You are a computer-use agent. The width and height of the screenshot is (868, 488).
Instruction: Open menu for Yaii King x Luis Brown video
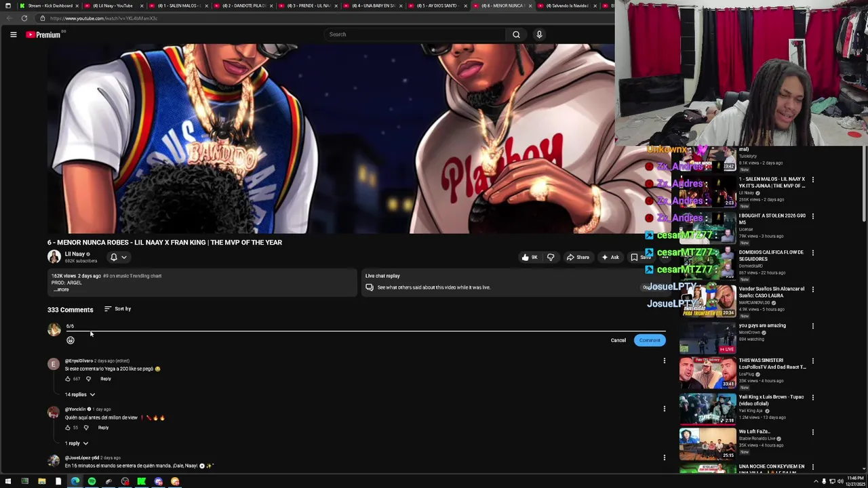coord(812,398)
